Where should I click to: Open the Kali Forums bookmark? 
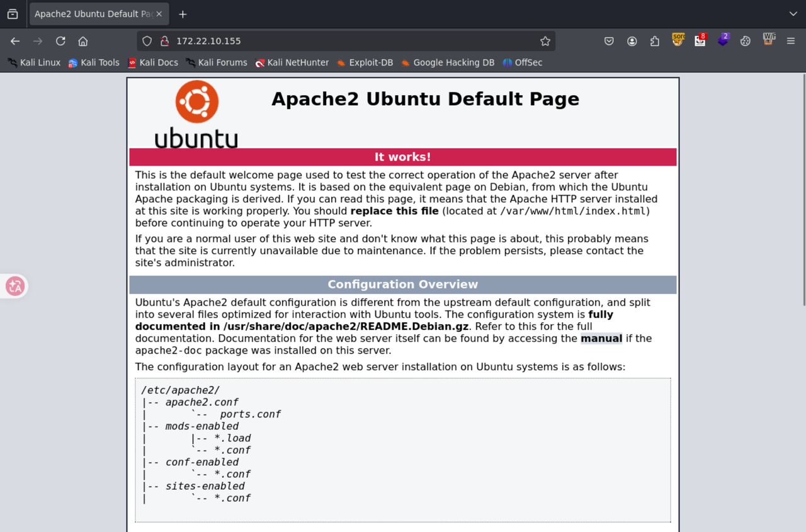coord(216,62)
